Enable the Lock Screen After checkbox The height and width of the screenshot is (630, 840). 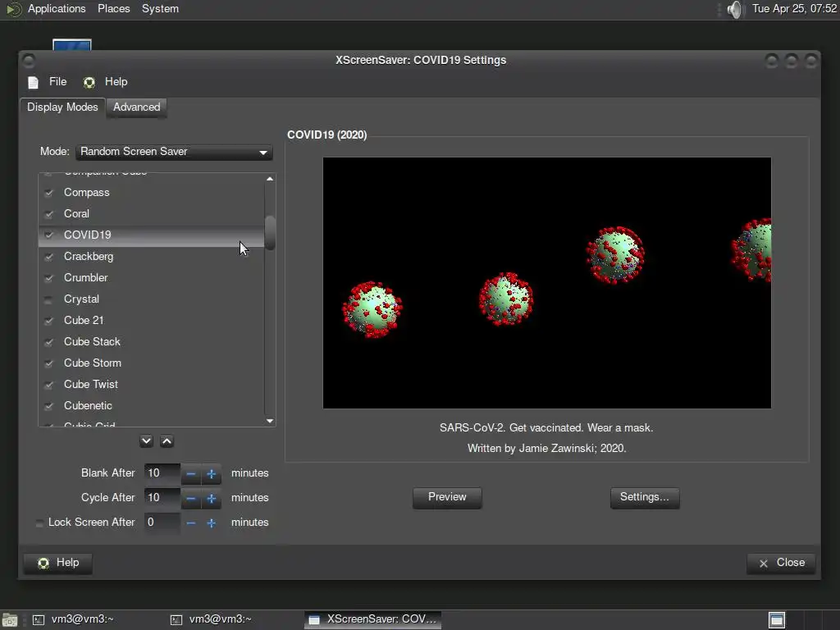pos(39,523)
